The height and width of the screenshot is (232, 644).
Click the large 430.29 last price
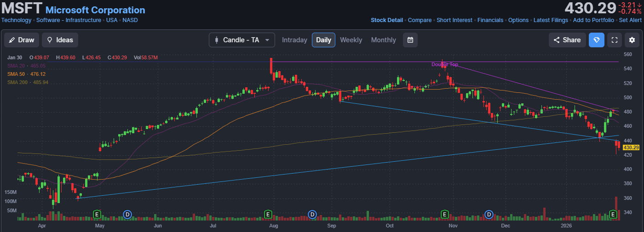(590, 8)
